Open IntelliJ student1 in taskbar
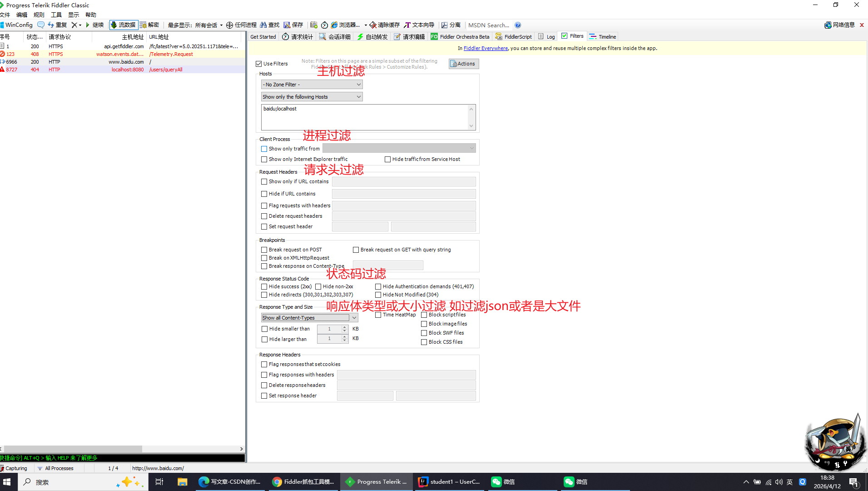The height and width of the screenshot is (491, 868). (449, 482)
